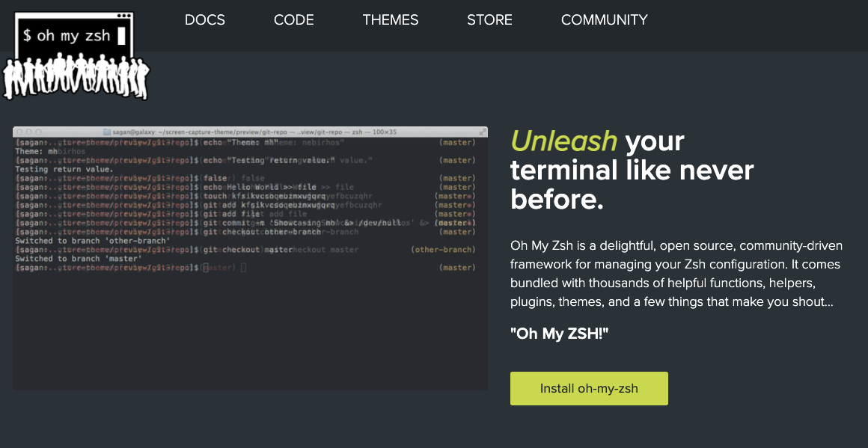
Task: Click the description paragraph about Oh My Zsh
Action: [676, 274]
